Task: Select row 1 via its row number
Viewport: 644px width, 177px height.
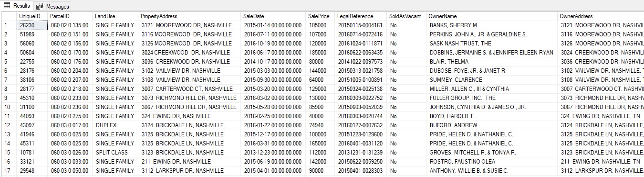Action: pos(8,25)
